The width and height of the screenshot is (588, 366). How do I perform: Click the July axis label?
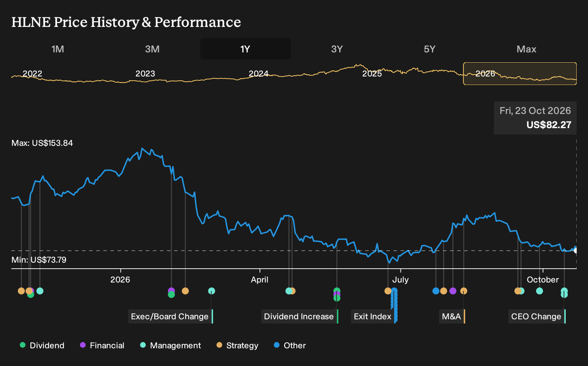[400, 280]
